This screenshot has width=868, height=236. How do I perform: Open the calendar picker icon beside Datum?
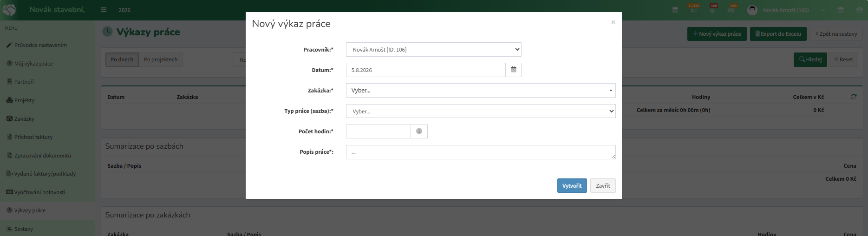[x=513, y=70]
